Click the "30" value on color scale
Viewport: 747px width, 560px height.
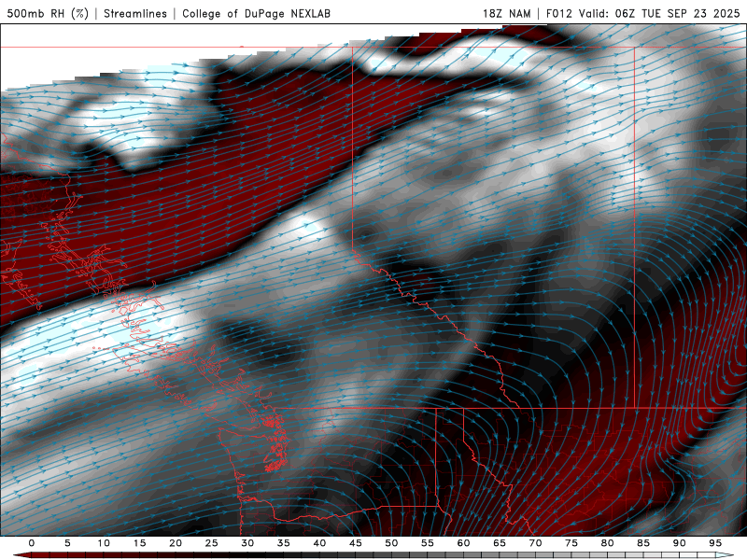[247, 543]
